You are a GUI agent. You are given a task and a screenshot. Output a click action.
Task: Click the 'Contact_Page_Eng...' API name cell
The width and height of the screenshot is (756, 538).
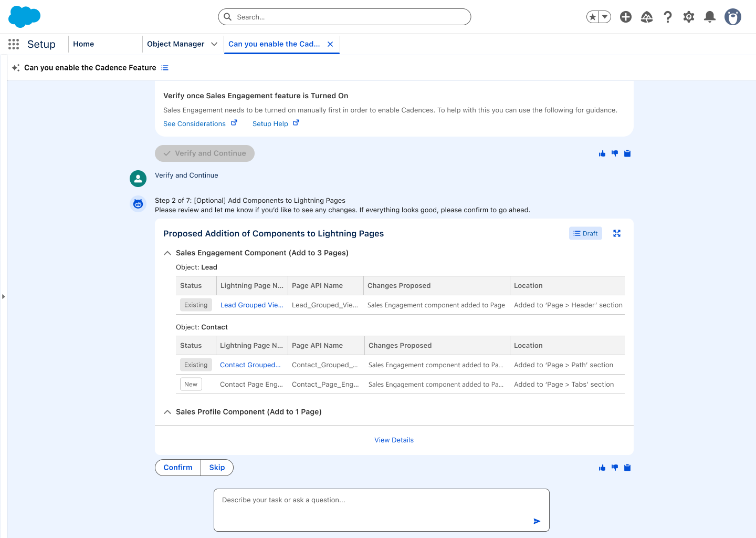[325, 385]
